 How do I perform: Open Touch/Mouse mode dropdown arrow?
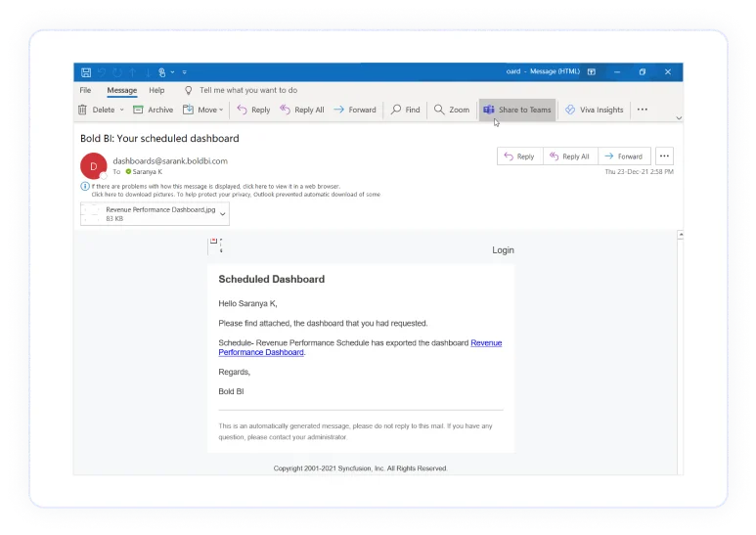[x=172, y=72]
